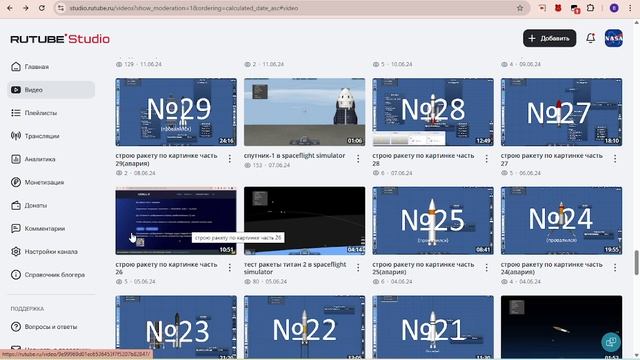
Task: Open options menu for тест ракеты титан 2
Action: point(358,268)
